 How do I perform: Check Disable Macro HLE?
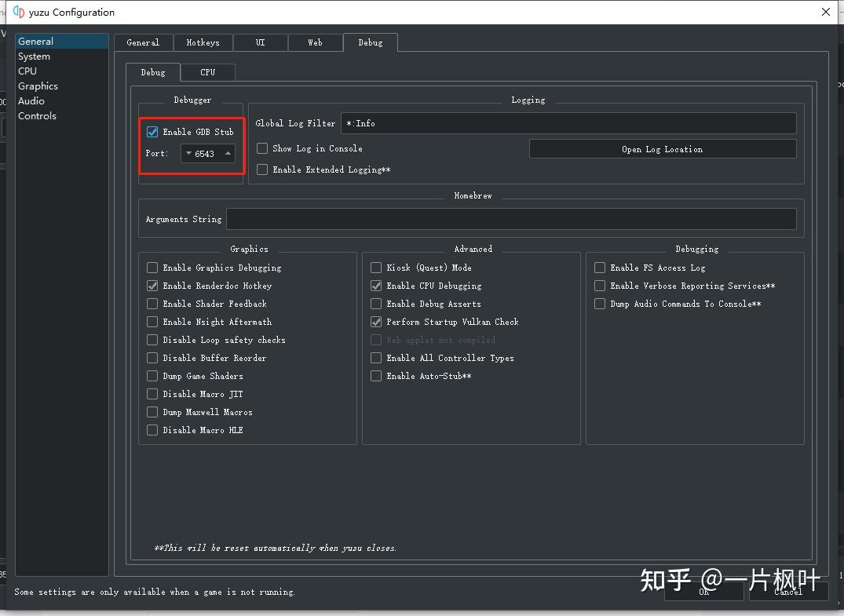(x=152, y=430)
